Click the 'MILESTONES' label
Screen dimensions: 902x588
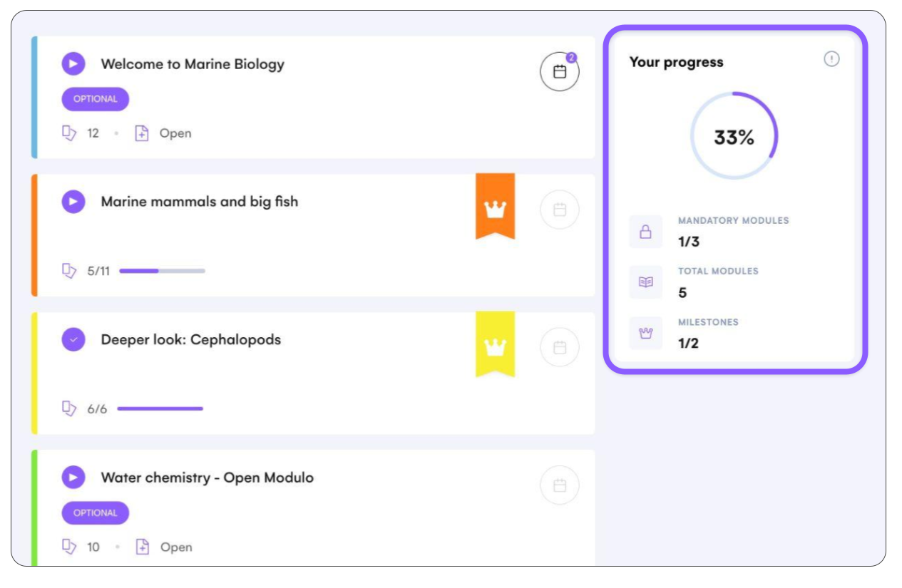708,322
